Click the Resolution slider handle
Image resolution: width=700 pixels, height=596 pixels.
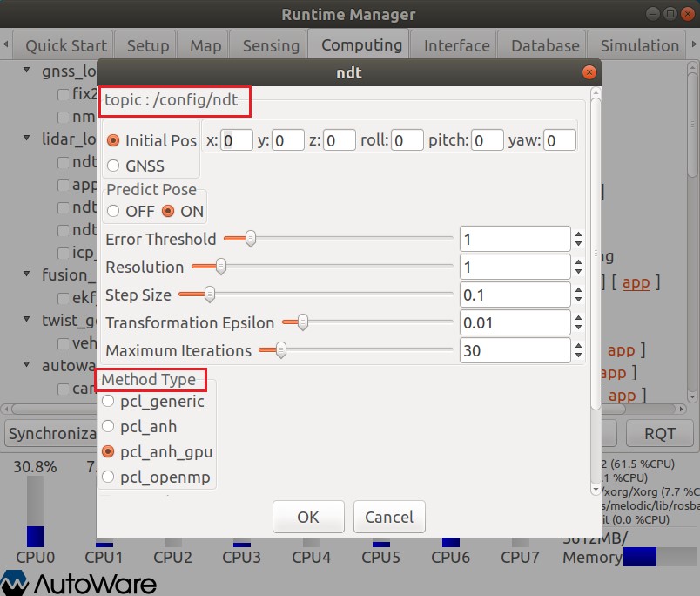221,267
